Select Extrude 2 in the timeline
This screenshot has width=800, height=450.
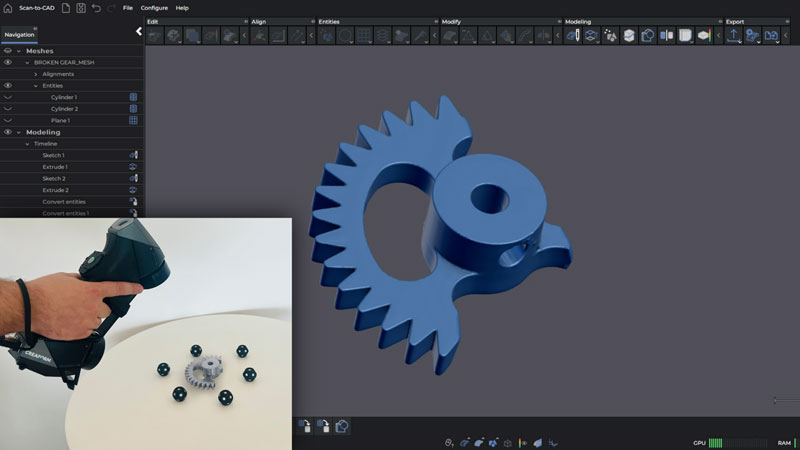55,190
